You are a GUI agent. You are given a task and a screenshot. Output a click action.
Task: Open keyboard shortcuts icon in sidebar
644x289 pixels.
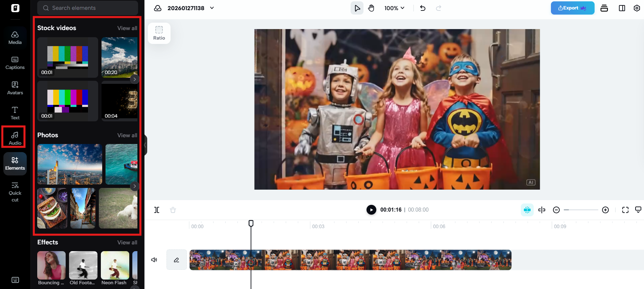tap(15, 280)
